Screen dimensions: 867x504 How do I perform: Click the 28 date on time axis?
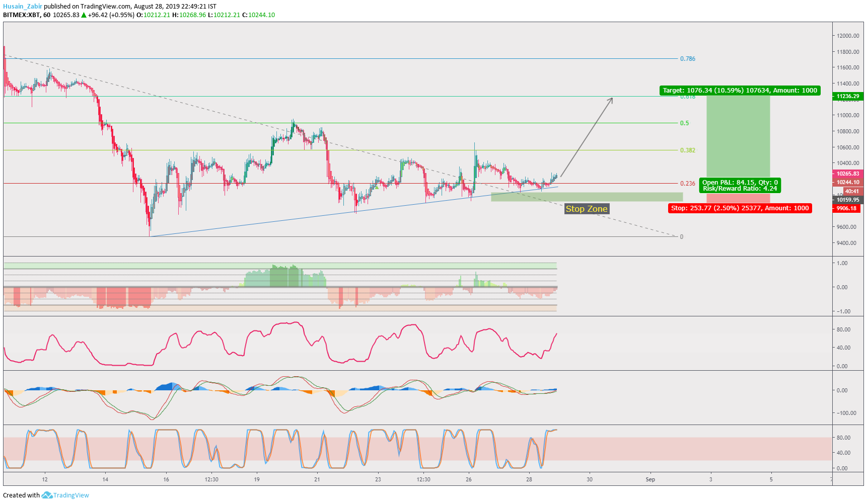[529, 479]
